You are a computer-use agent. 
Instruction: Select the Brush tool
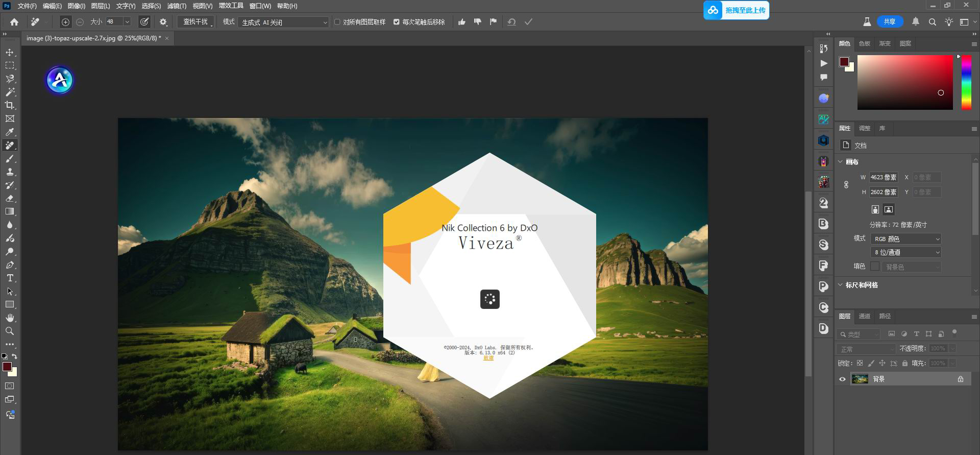[x=10, y=159]
